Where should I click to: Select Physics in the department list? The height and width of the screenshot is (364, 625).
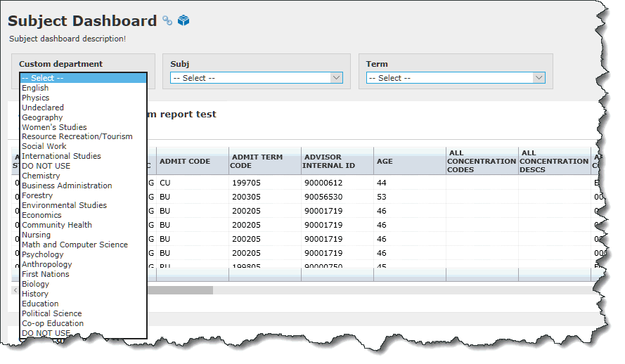[x=36, y=98]
